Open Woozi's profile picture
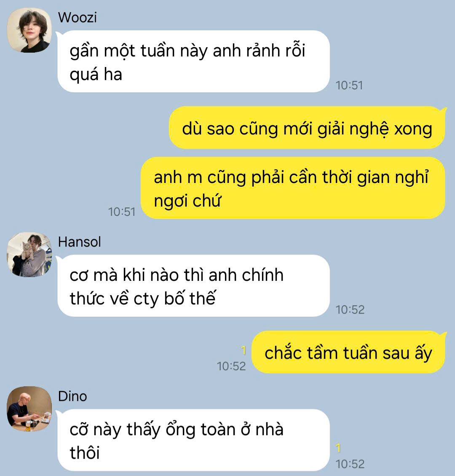Screen dimensions: 455x476 (x=29, y=30)
